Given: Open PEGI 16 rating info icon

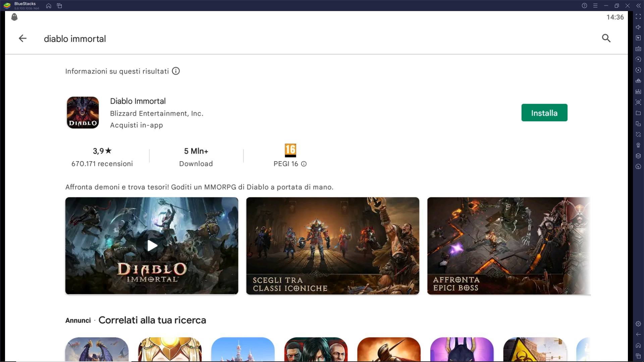Looking at the screenshot, I should coord(304,164).
